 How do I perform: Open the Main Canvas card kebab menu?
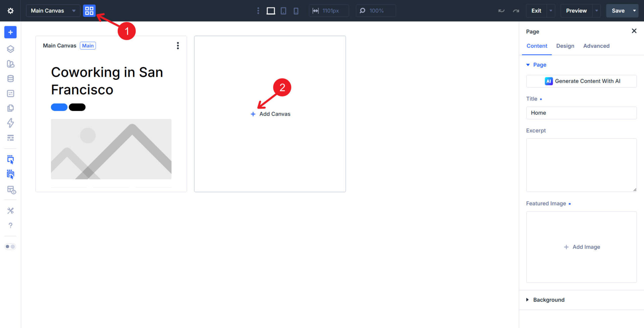pos(178,46)
